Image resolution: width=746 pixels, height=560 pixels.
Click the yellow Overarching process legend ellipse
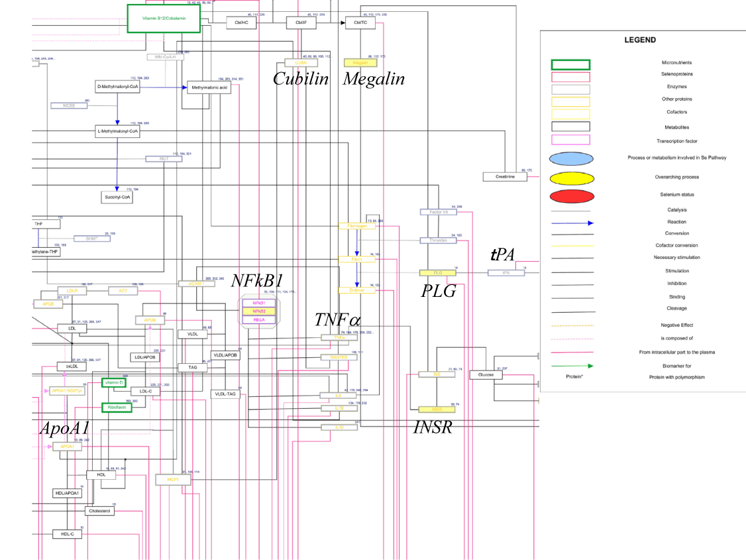point(571,178)
